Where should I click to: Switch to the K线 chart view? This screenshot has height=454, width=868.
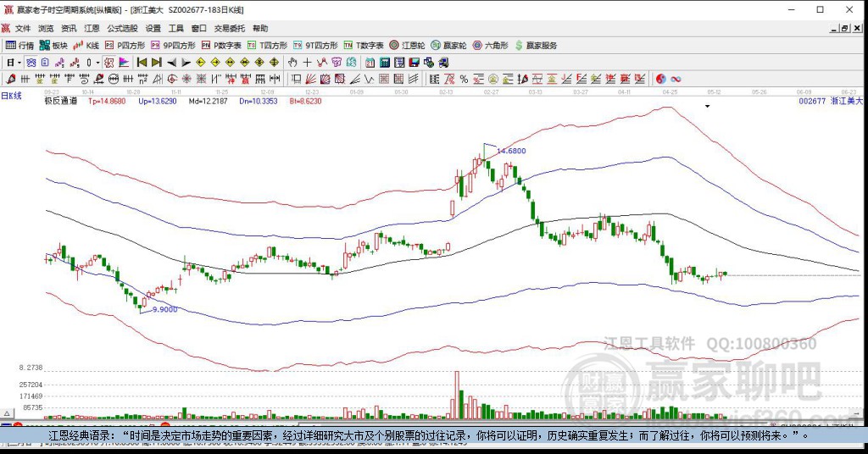pyautogui.click(x=86, y=46)
